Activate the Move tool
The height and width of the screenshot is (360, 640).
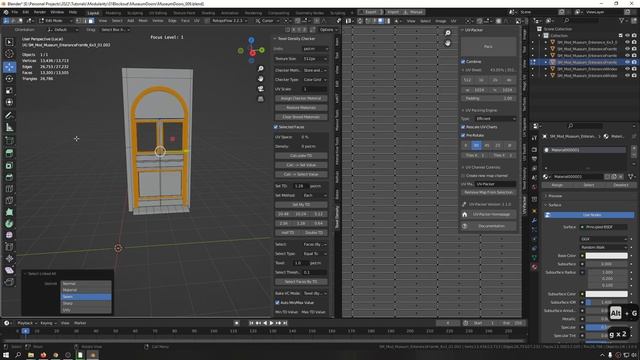(x=9, y=67)
